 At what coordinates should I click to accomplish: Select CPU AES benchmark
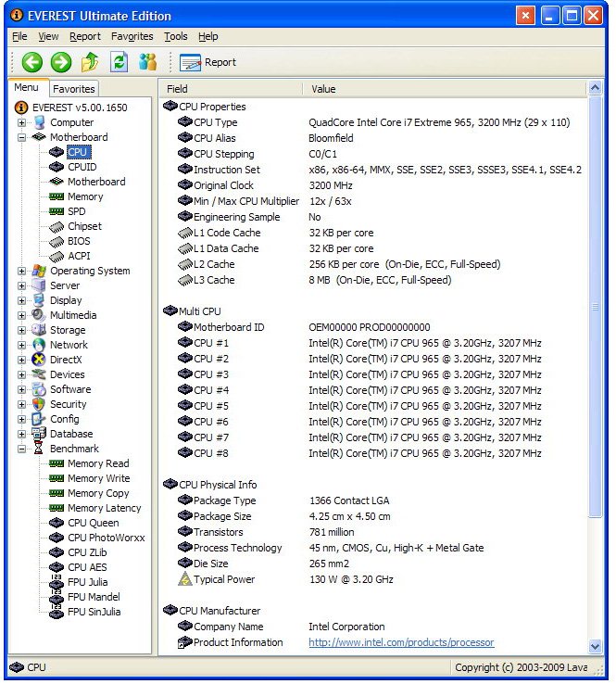(x=87, y=567)
